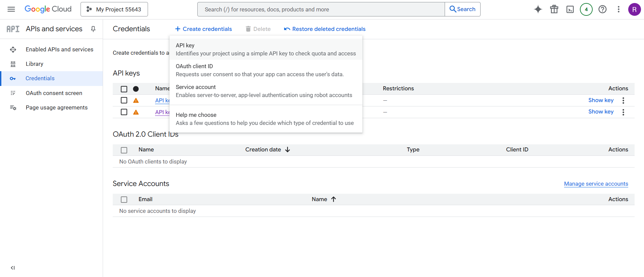This screenshot has height=277, width=644.
Task: Open the help question mark menu
Action: pyautogui.click(x=602, y=9)
